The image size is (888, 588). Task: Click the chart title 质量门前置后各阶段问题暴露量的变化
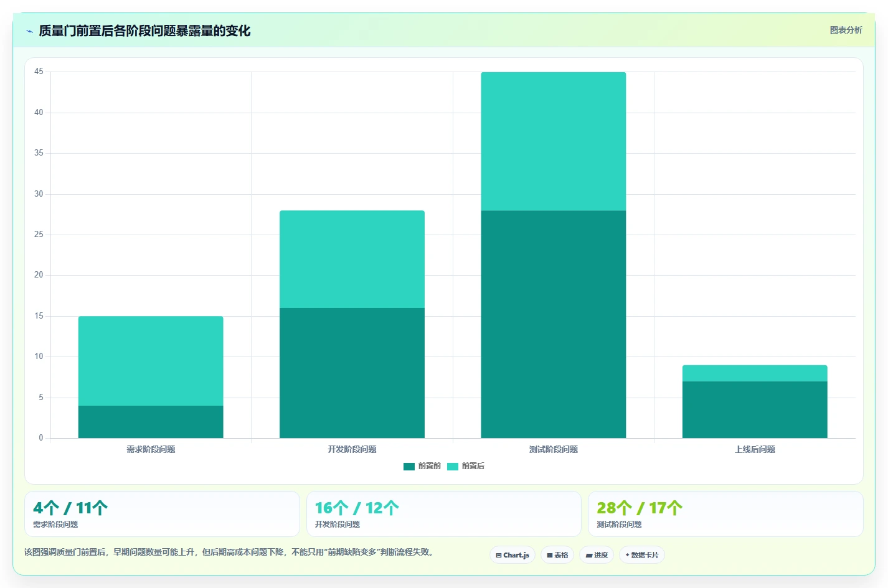(144, 30)
